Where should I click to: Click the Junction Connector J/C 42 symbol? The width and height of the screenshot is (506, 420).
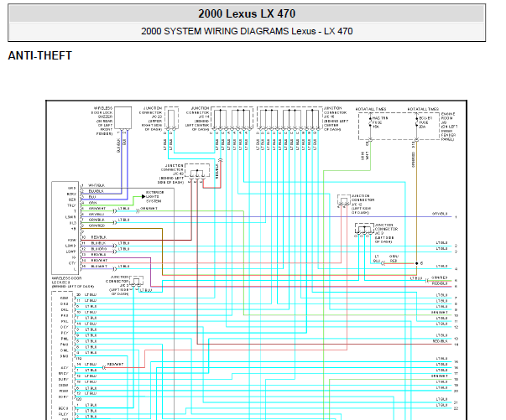[x=197, y=171]
